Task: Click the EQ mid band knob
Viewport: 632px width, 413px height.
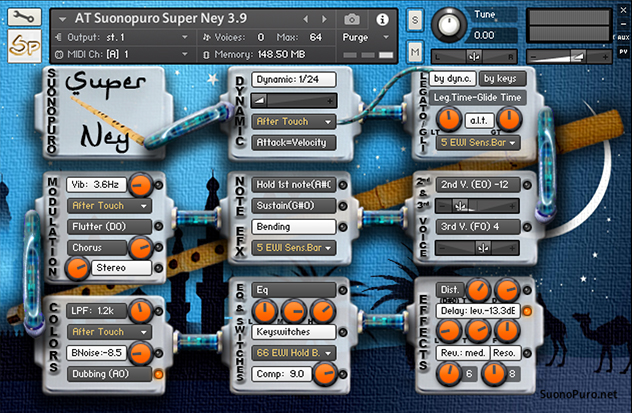Action: click(294, 311)
